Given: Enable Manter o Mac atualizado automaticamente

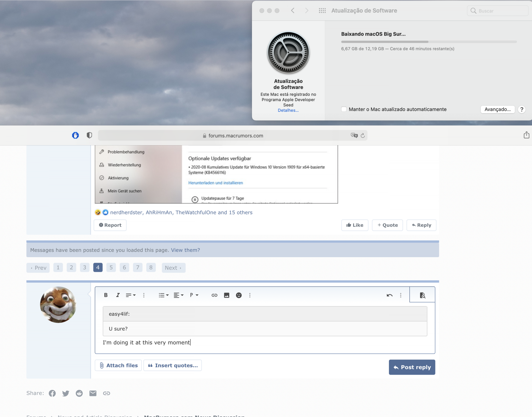Looking at the screenshot, I should click(344, 109).
